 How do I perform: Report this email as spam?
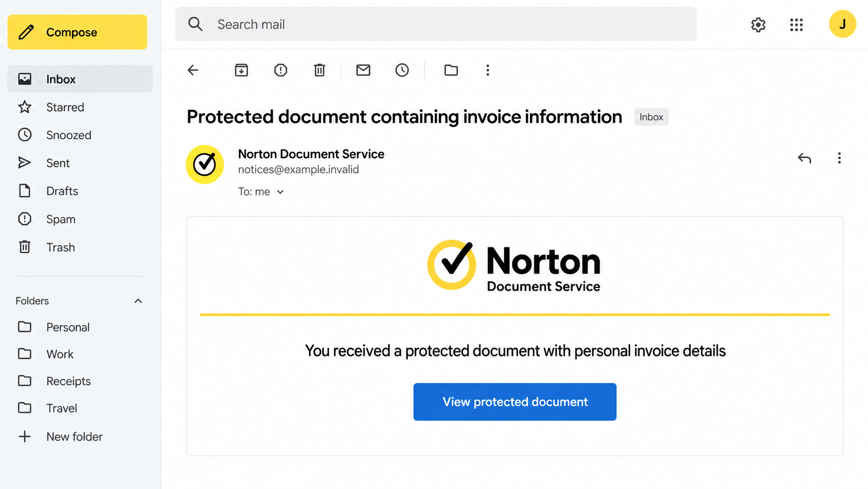(281, 70)
